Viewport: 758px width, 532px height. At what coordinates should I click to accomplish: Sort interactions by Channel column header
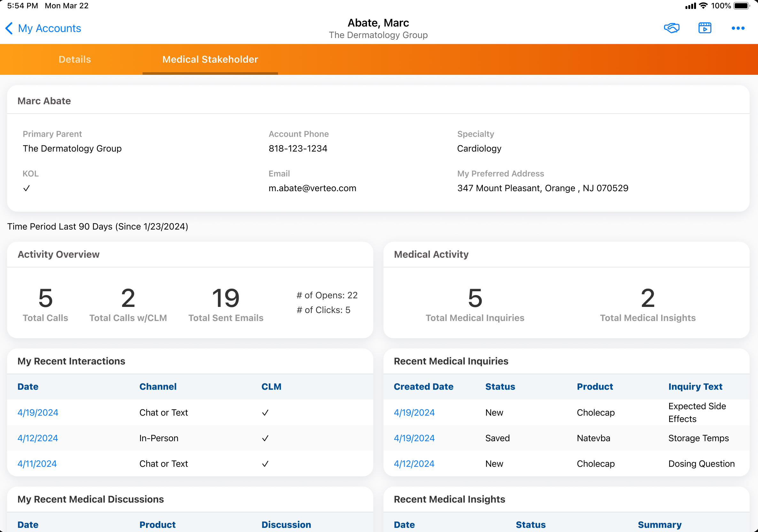pos(158,386)
